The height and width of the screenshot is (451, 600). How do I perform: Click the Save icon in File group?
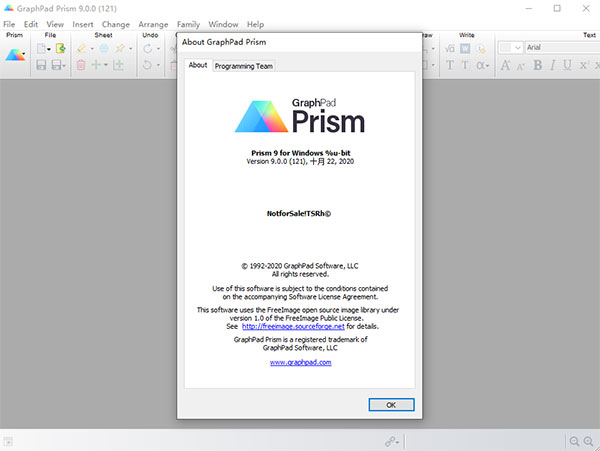(42, 65)
